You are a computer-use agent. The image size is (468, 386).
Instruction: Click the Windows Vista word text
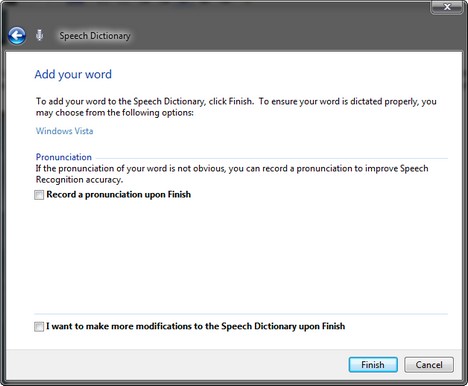click(x=64, y=131)
